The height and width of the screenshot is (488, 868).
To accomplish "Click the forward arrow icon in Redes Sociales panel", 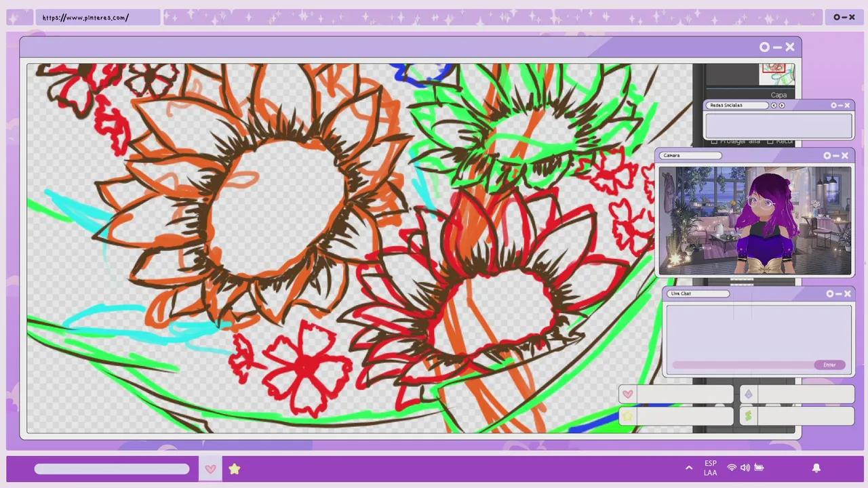I will 782,105.
